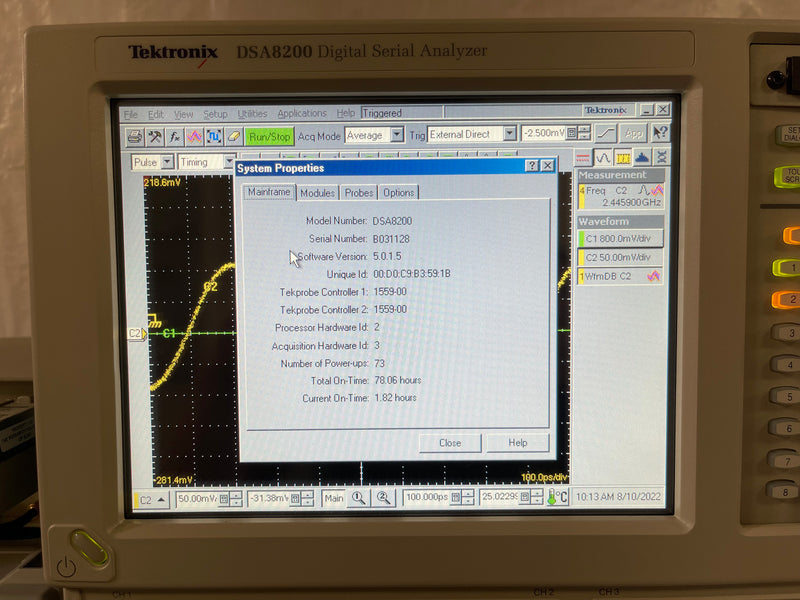Click the -31.38mV offset field
Image resolution: width=800 pixels, height=600 pixels.
pyautogui.click(x=268, y=498)
